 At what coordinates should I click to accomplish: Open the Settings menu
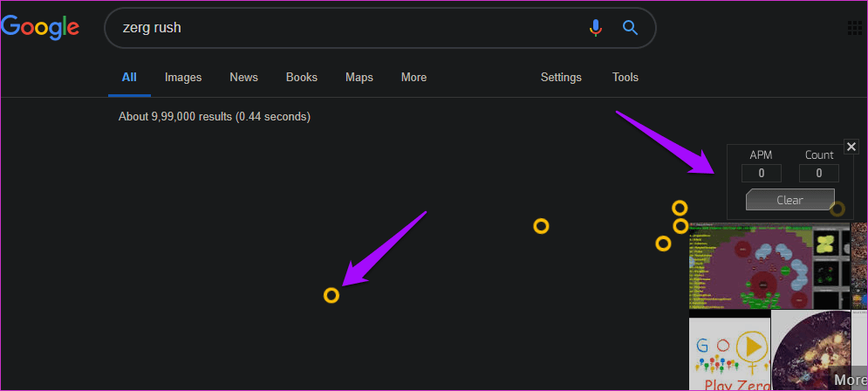[561, 78]
